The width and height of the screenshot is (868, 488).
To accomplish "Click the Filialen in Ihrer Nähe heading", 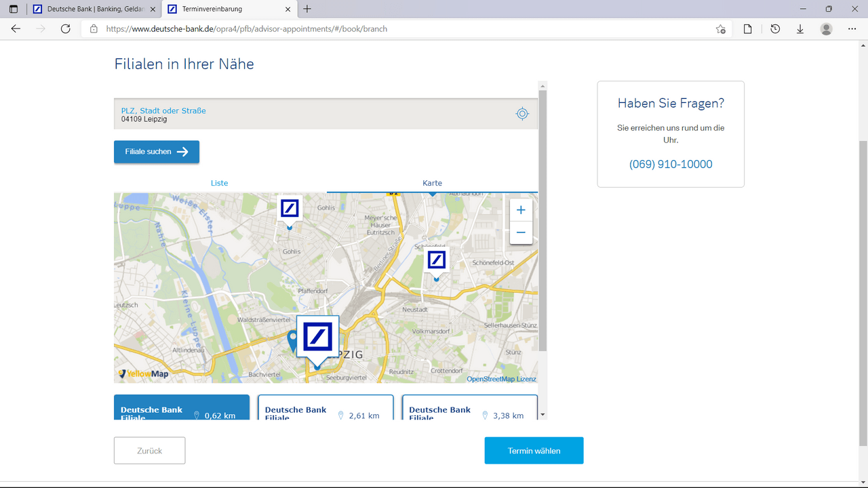I will (x=184, y=64).
